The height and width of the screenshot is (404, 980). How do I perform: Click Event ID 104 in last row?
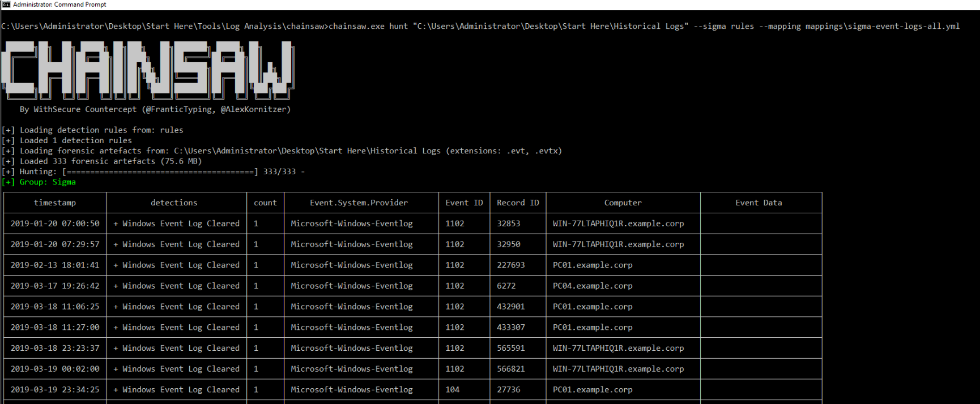pos(452,389)
